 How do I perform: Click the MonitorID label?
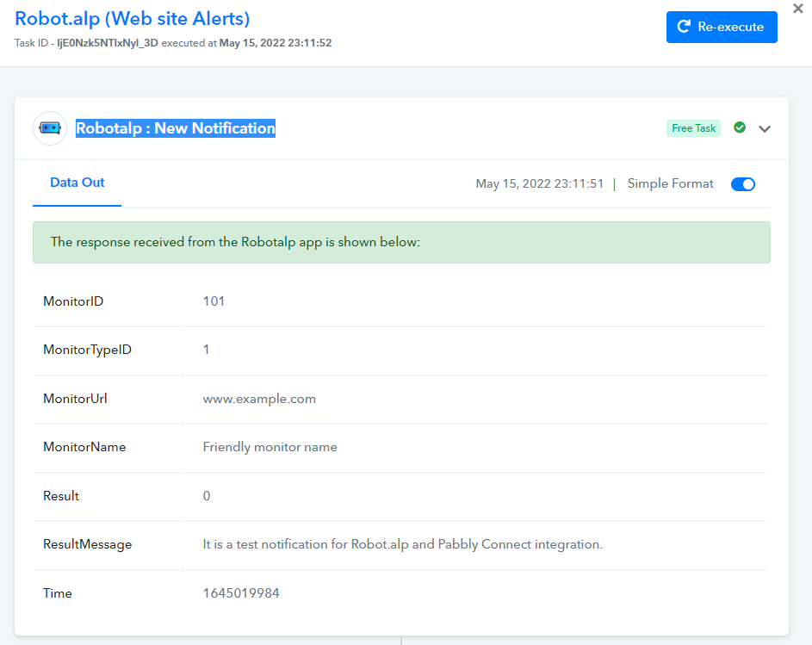[73, 301]
